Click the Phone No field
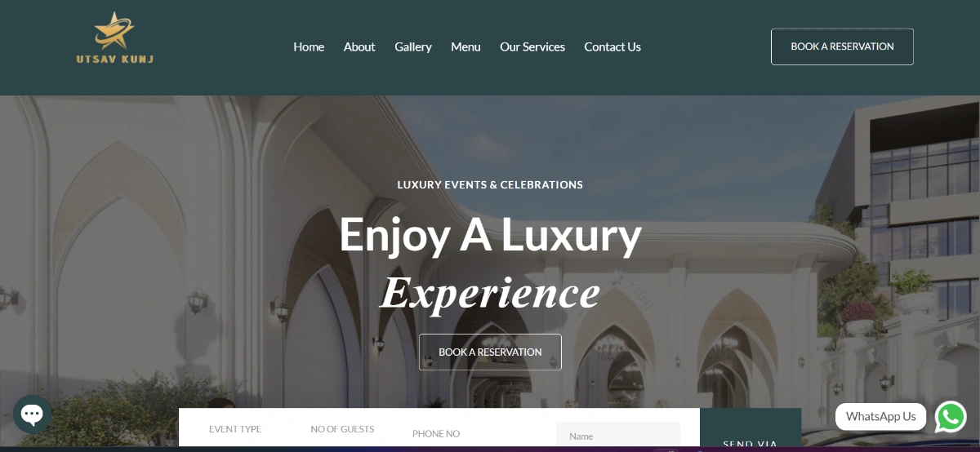Viewport: 980px width, 452px height. click(436, 433)
